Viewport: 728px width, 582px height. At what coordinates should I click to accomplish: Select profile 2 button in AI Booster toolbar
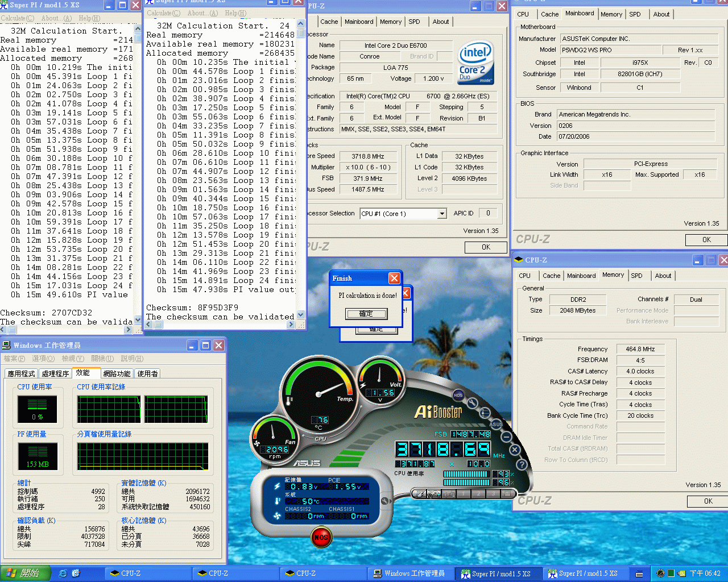(x=478, y=494)
